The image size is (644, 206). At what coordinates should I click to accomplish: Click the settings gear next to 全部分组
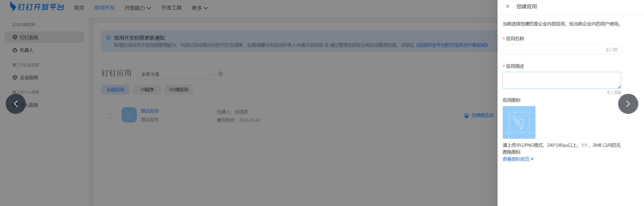click(220, 74)
